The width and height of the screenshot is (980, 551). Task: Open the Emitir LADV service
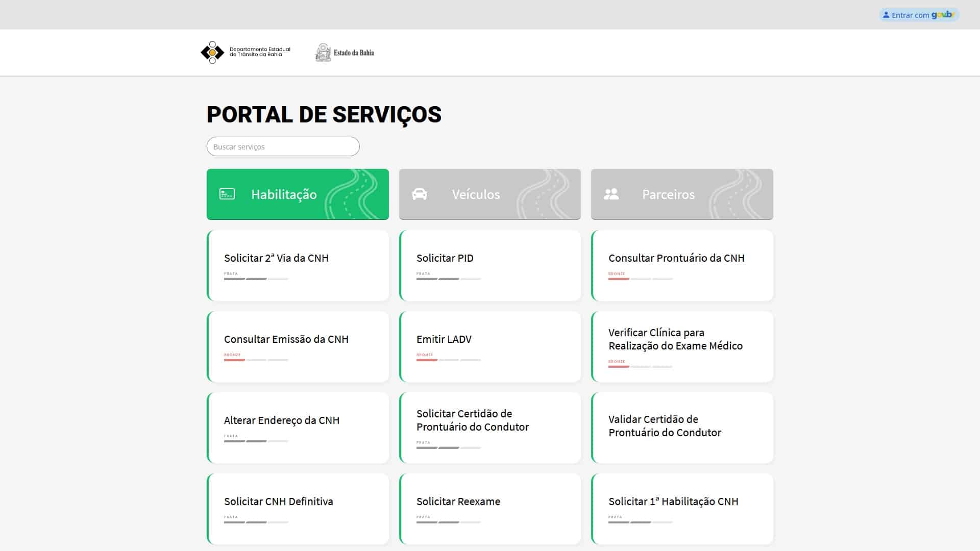[490, 346]
